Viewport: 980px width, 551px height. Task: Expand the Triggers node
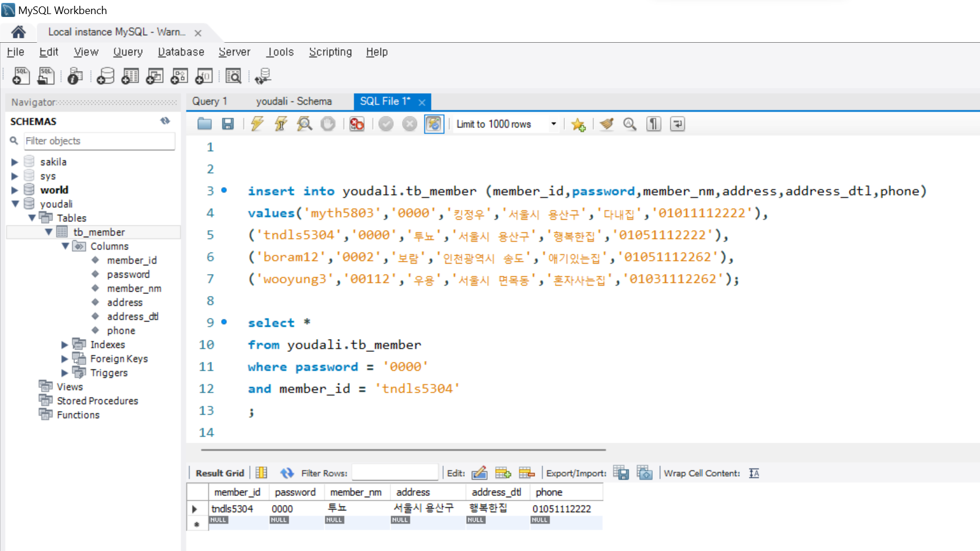(x=65, y=372)
